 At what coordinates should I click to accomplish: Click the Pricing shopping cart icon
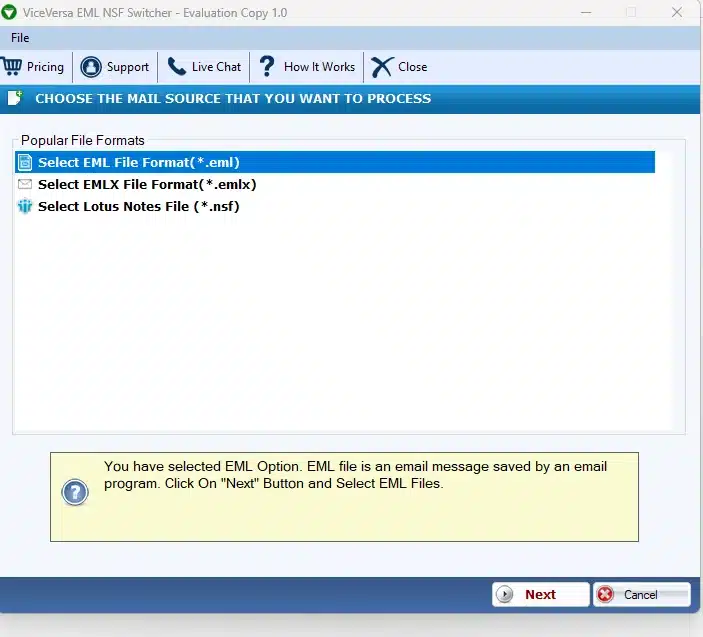[x=12, y=67]
